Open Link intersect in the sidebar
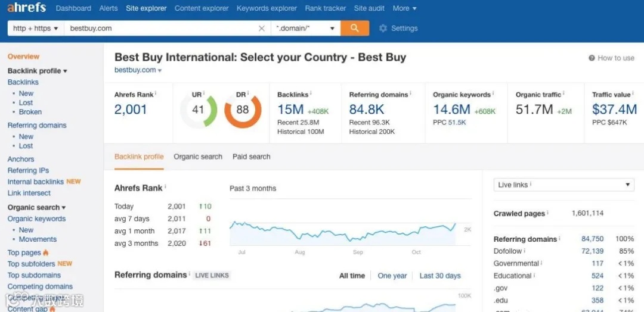 pyautogui.click(x=29, y=193)
